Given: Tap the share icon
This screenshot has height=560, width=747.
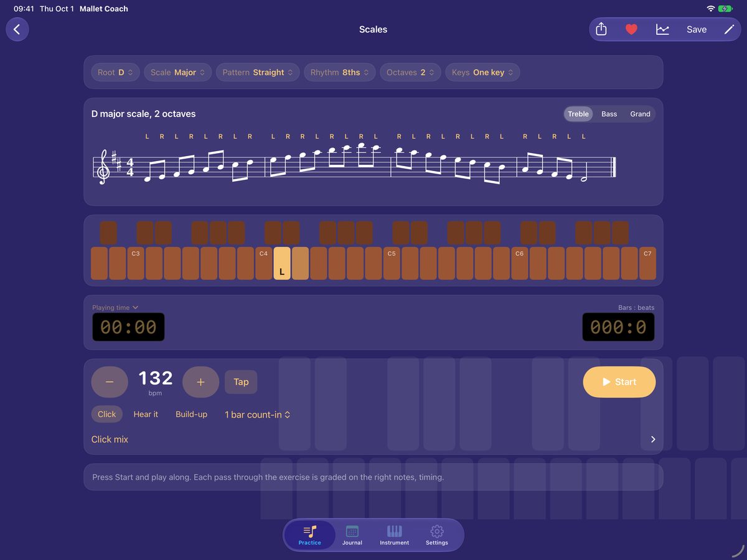Looking at the screenshot, I should pyautogui.click(x=601, y=29).
